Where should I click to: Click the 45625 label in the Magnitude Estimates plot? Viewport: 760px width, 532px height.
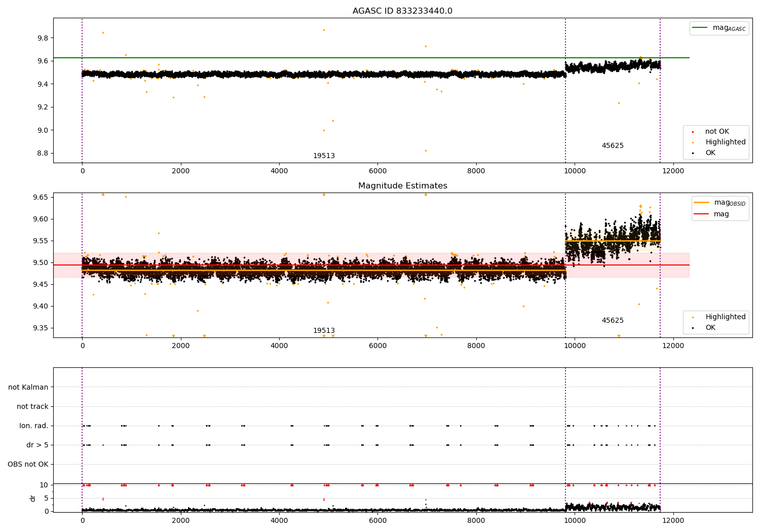click(613, 321)
